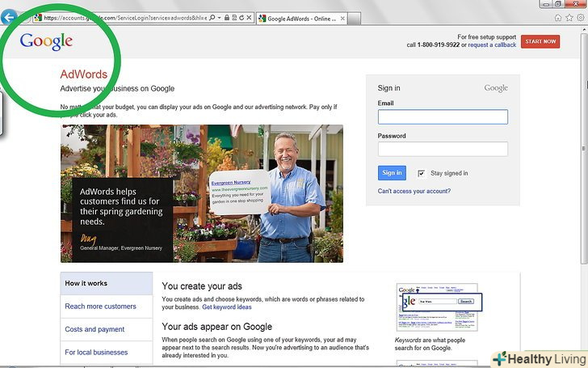This screenshot has height=368, width=588.
Task: Close the Google AdWords tab
Action: 342,19
